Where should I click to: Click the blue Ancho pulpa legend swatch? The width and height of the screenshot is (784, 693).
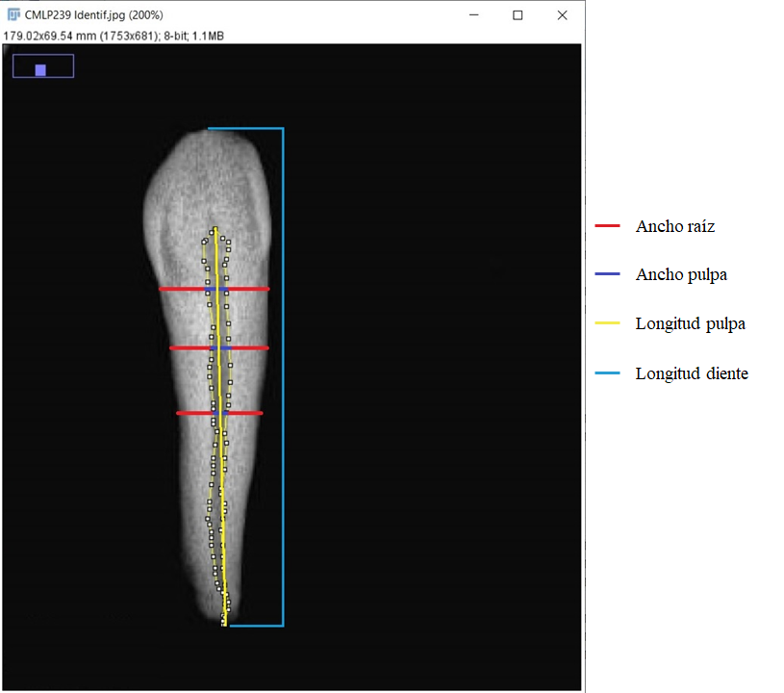pyautogui.click(x=607, y=275)
